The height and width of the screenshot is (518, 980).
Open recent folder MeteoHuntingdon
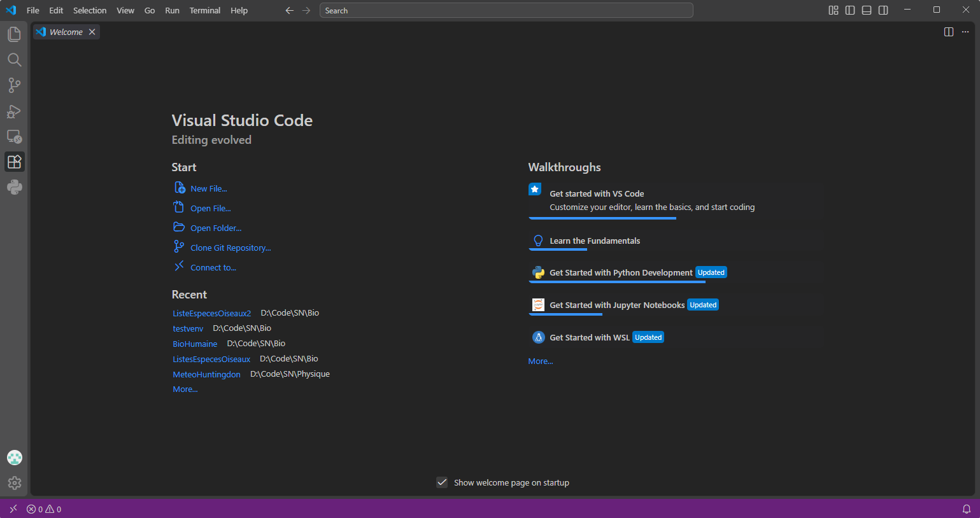coord(207,374)
